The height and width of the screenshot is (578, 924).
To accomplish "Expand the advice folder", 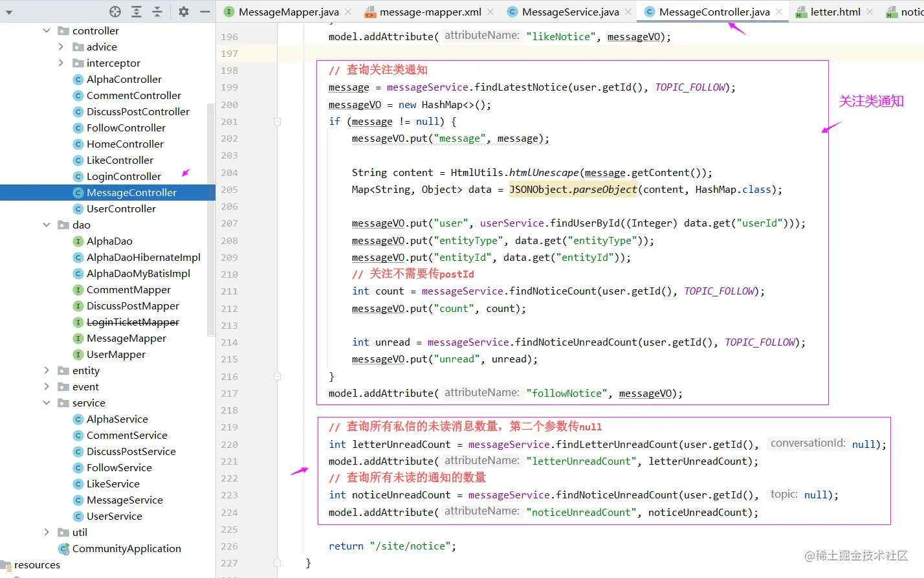I will [61, 47].
